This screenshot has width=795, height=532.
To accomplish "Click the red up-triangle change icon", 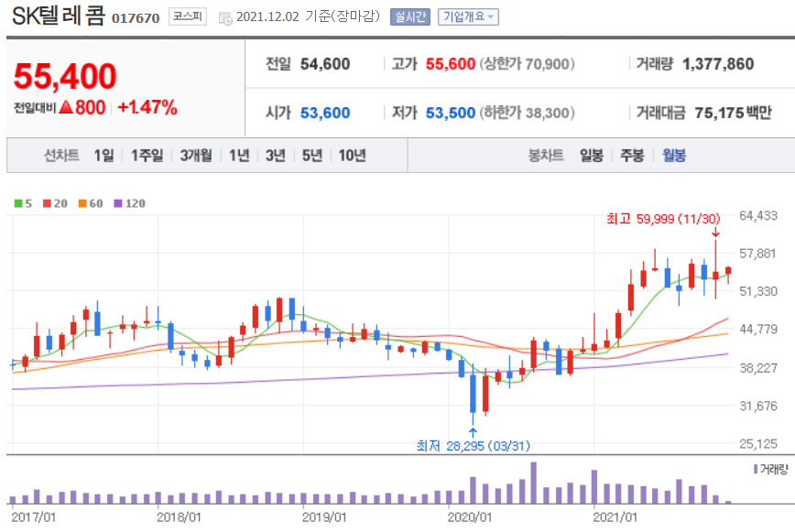I will 66,107.
